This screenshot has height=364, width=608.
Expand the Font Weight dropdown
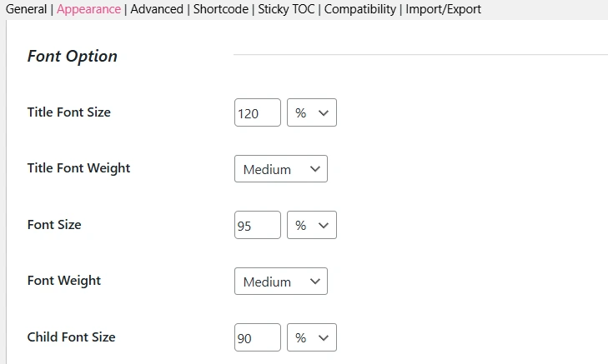(281, 282)
